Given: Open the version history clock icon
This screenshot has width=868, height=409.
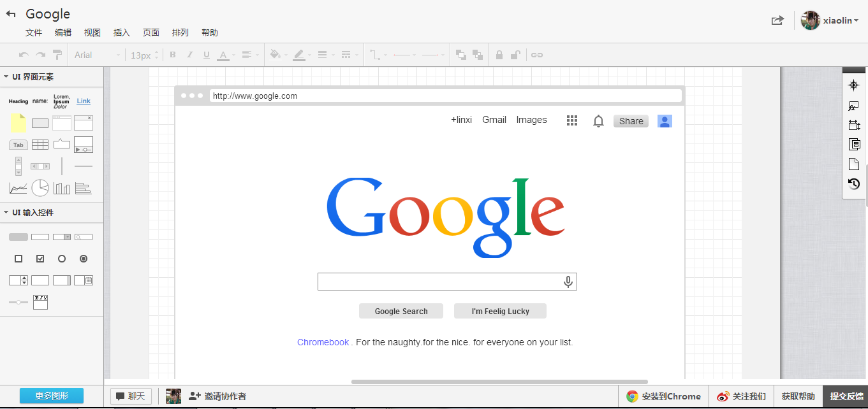Looking at the screenshot, I should [854, 183].
